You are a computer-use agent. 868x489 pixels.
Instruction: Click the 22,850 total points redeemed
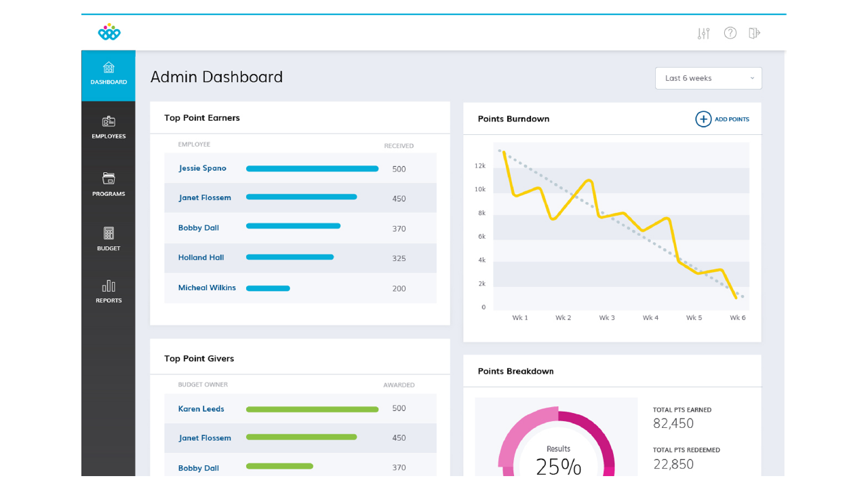point(673,464)
